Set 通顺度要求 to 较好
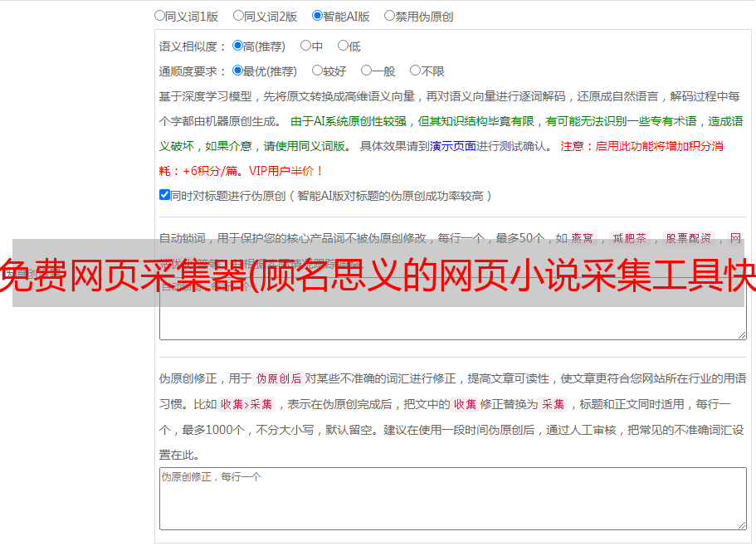The width and height of the screenshot is (756, 546). tap(317, 71)
